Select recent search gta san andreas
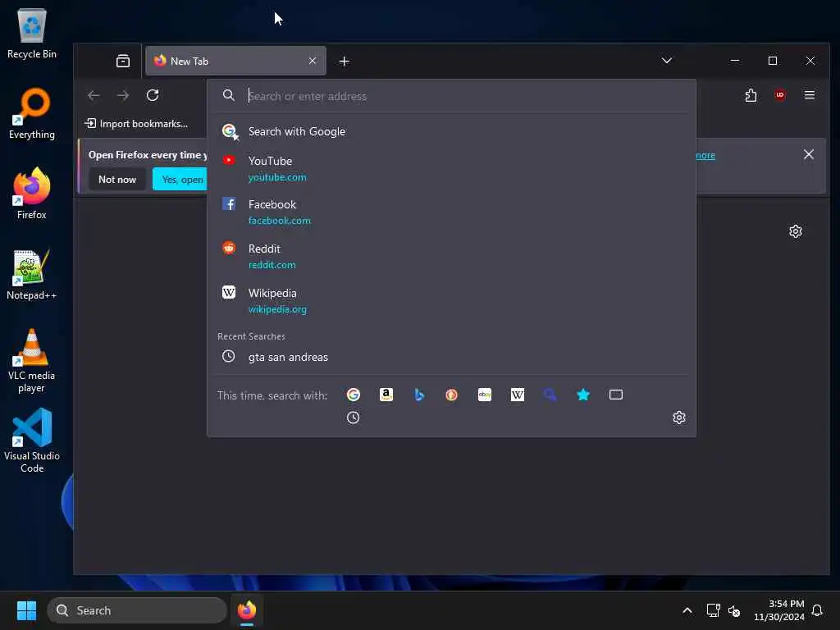This screenshot has height=630, width=840. (x=451, y=357)
